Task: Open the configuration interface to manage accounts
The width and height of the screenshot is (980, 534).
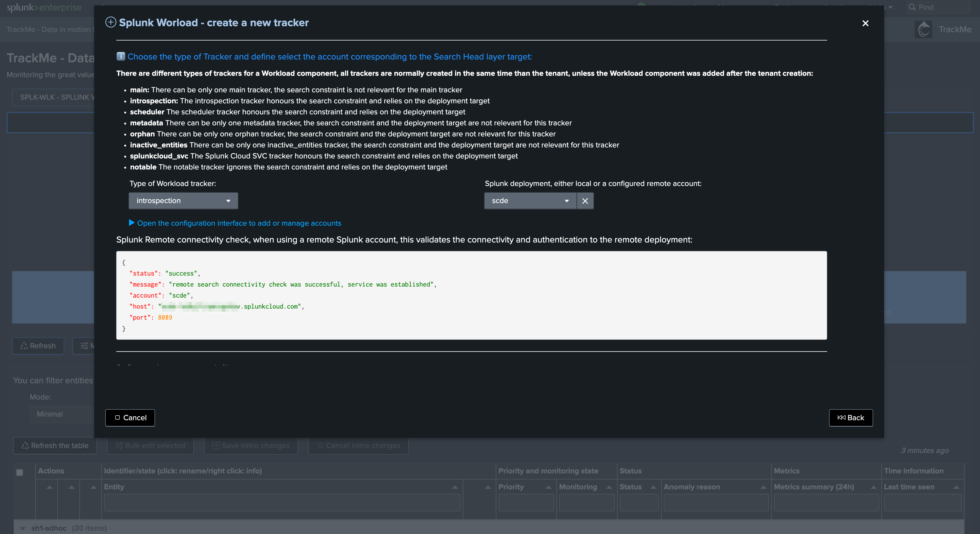Action: [239, 223]
